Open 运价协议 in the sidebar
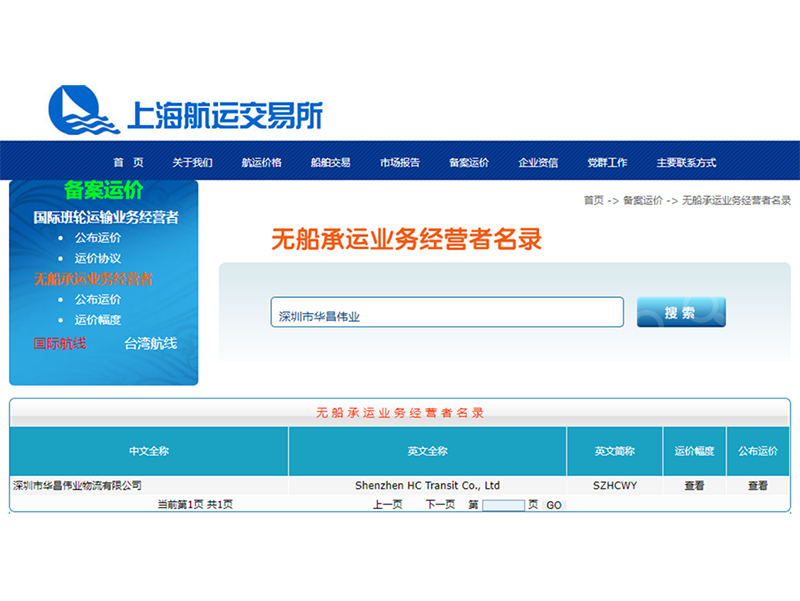800x601 pixels. tap(98, 258)
